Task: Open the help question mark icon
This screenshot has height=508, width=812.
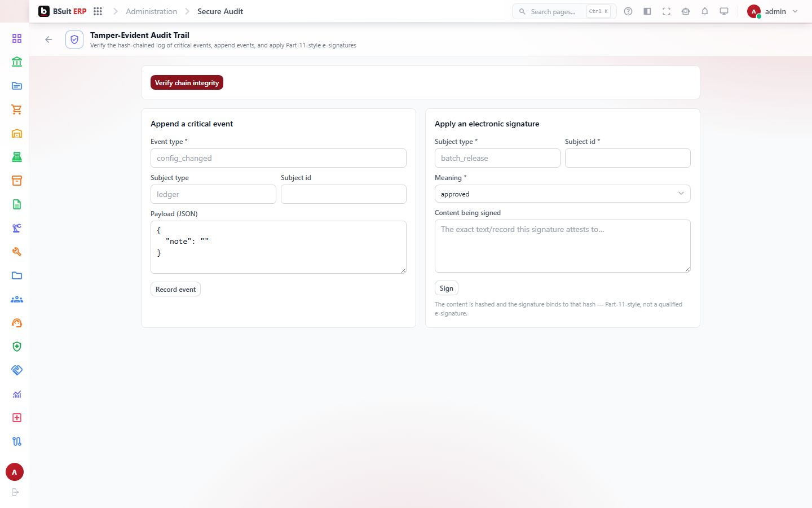Action: (628, 11)
